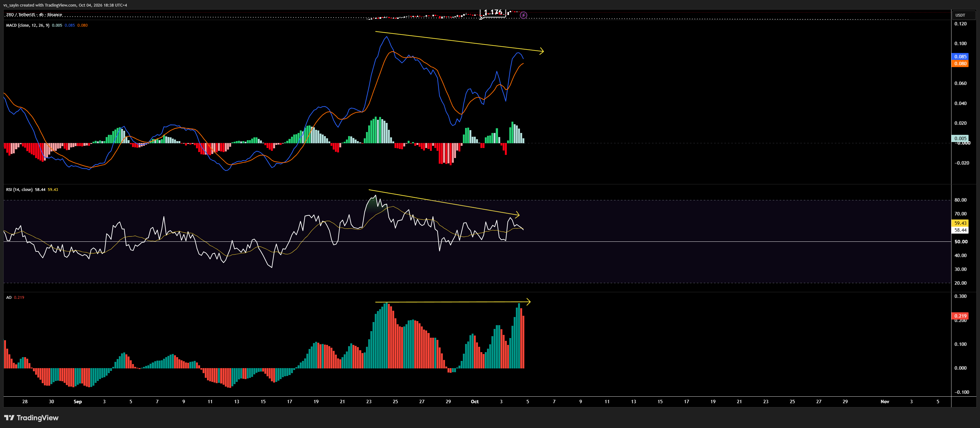Click the Oct label on the time axis
Viewport: 980px width, 428px height.
click(x=475, y=401)
